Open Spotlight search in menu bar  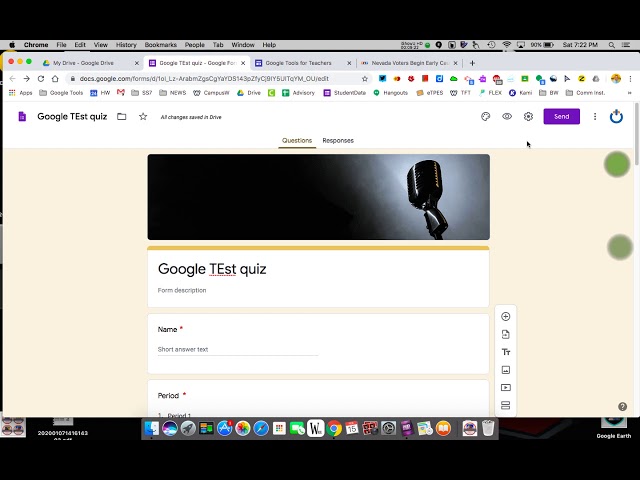[611, 45]
